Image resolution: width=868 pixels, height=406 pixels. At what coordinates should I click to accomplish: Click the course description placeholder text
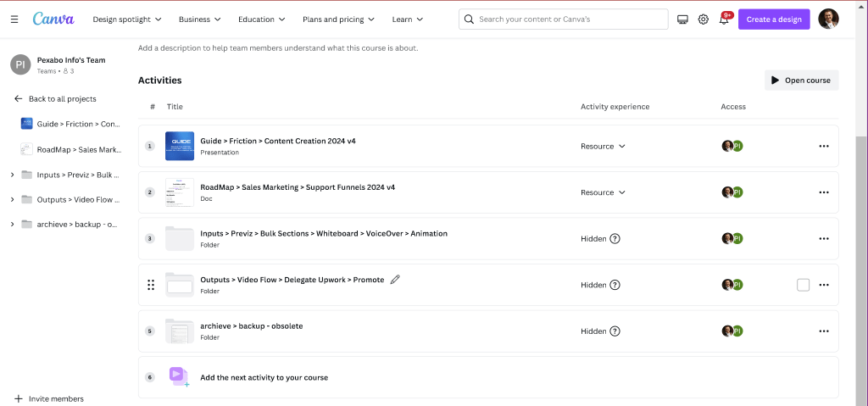(278, 48)
